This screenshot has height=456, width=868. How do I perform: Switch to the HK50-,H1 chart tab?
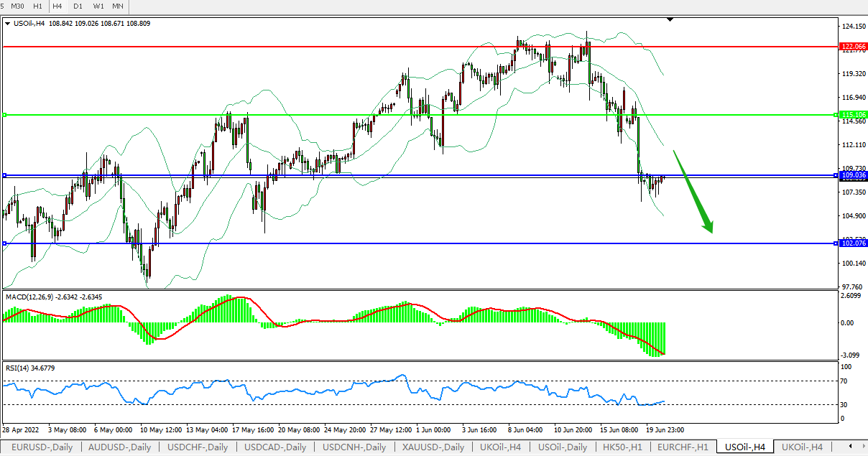click(624, 447)
